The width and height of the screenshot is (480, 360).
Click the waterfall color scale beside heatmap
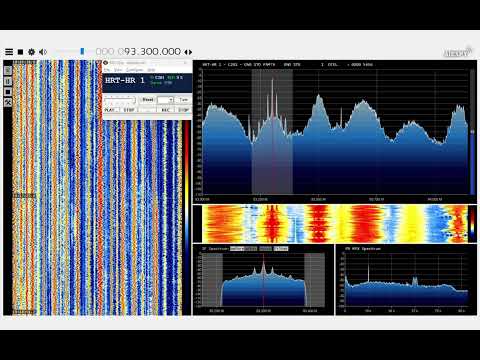pos(472,224)
